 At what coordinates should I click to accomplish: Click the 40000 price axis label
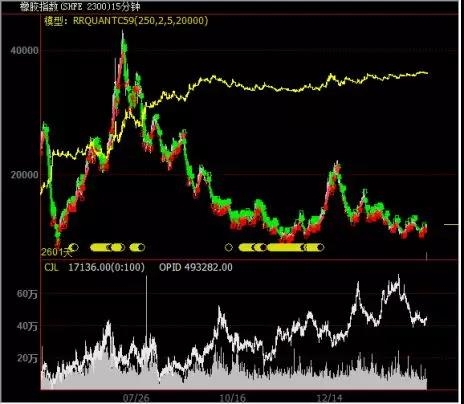tap(24, 50)
